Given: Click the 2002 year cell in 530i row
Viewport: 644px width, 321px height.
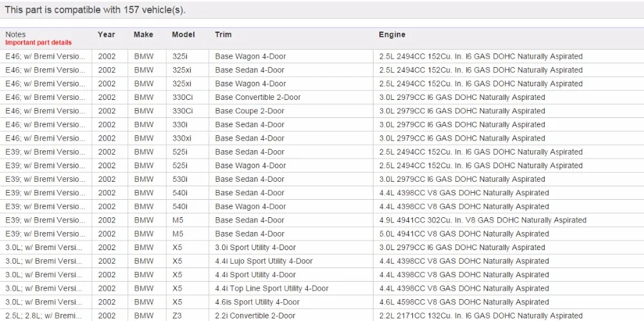Looking at the screenshot, I should click(107, 179).
